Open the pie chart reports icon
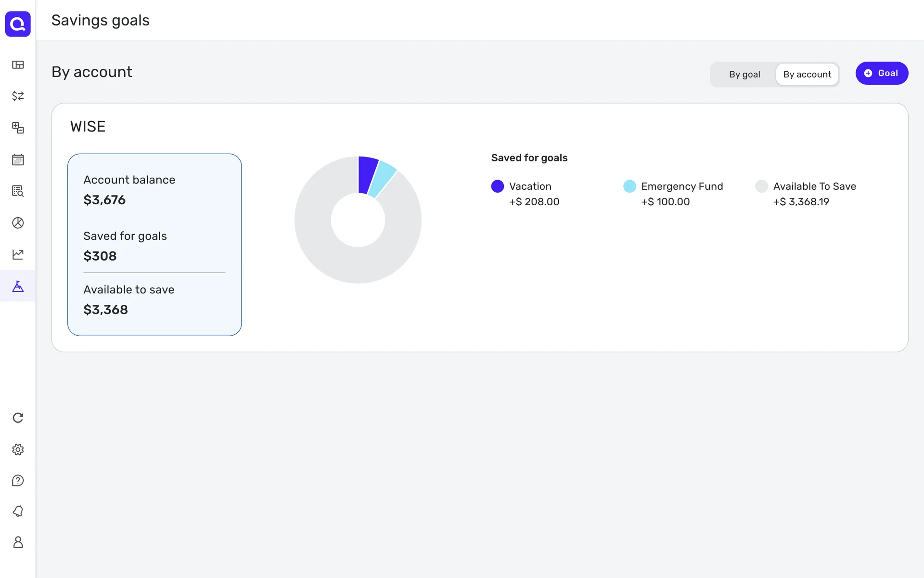The image size is (924, 578). (18, 223)
